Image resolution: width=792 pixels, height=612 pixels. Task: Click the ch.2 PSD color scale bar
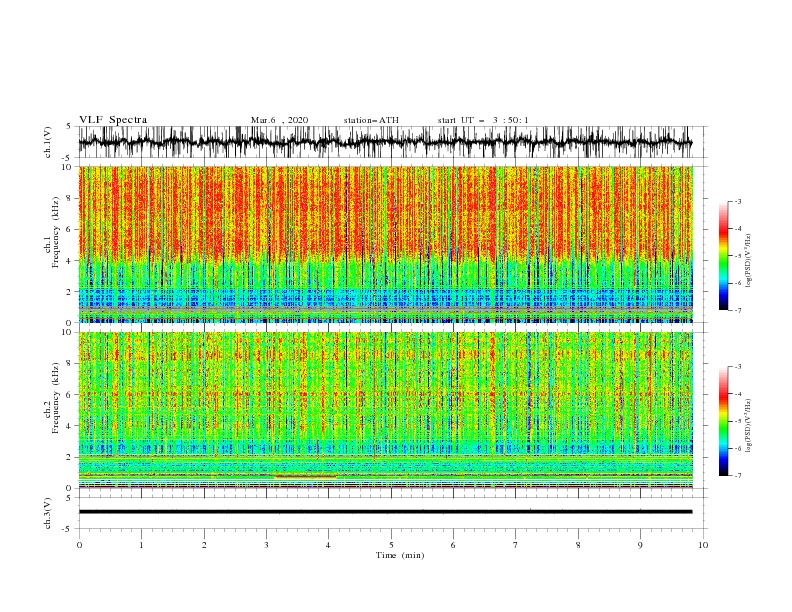pos(723,421)
